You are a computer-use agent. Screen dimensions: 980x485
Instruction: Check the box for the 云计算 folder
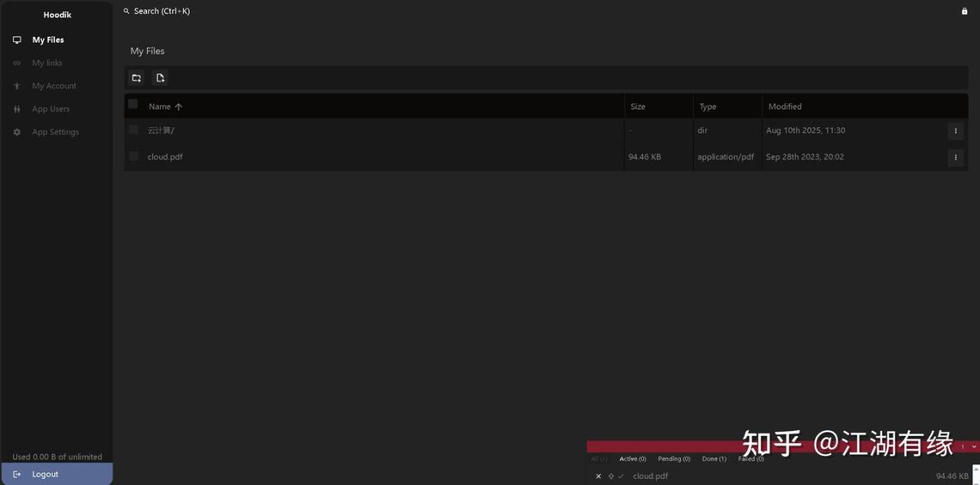click(133, 129)
